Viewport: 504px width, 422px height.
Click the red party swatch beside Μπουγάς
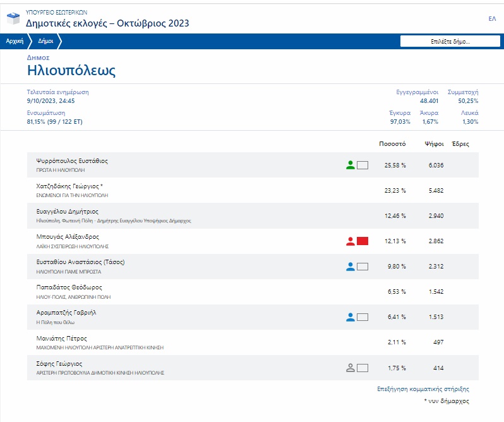(x=363, y=241)
